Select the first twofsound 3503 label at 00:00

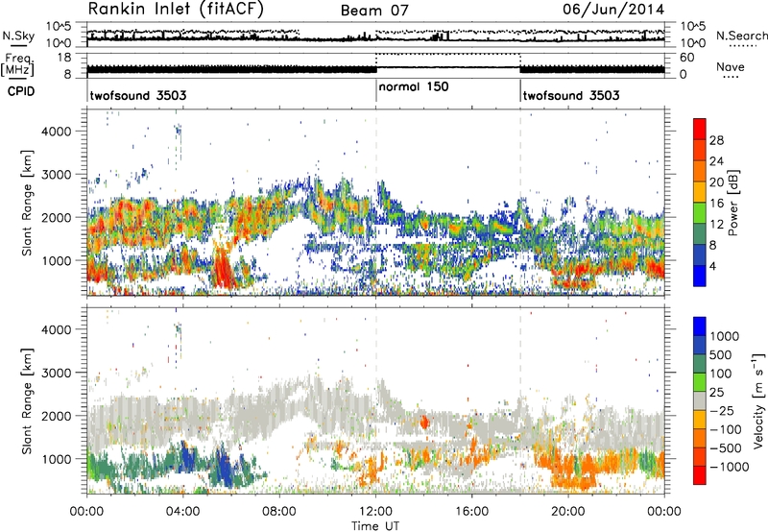(138, 95)
